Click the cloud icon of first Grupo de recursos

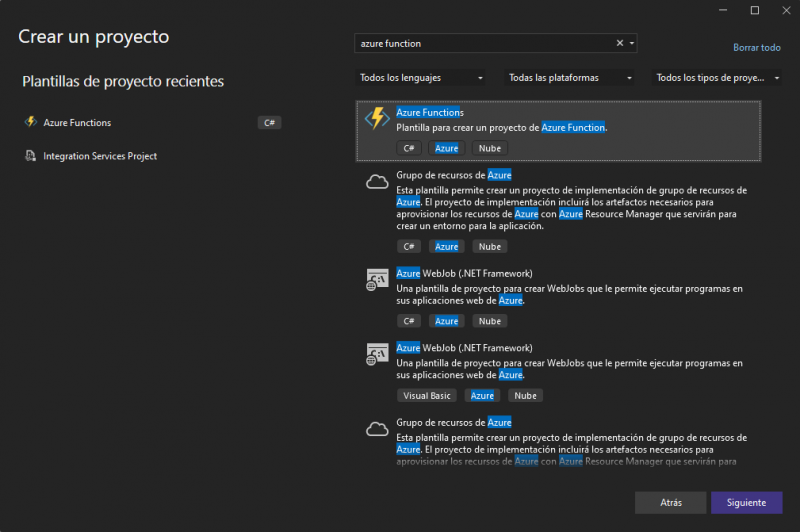pos(377,182)
